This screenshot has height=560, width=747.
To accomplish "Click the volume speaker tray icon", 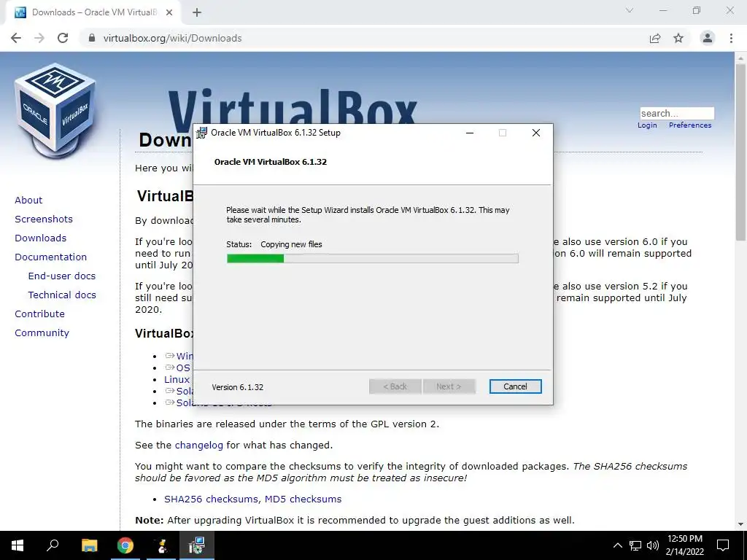I will point(653,545).
